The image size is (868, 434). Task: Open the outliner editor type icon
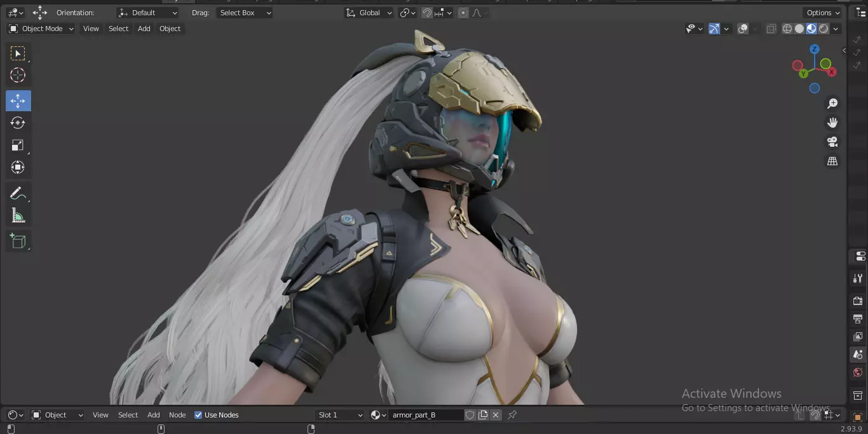(861, 13)
